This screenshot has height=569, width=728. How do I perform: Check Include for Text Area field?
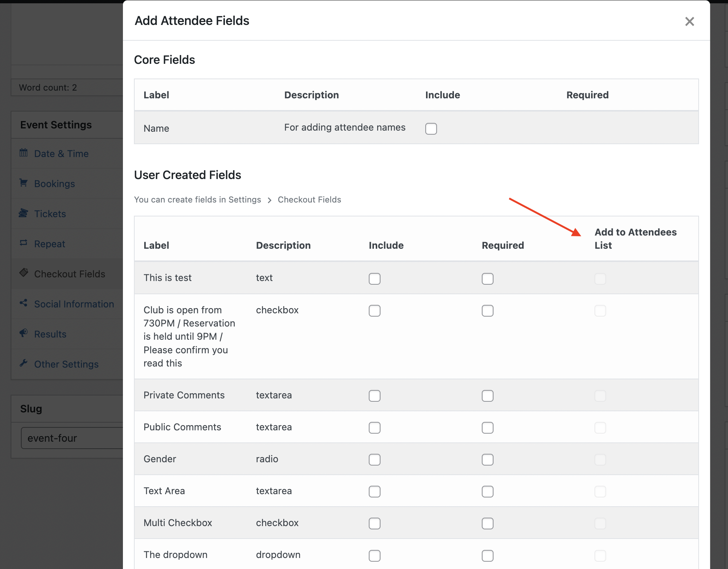tap(375, 492)
